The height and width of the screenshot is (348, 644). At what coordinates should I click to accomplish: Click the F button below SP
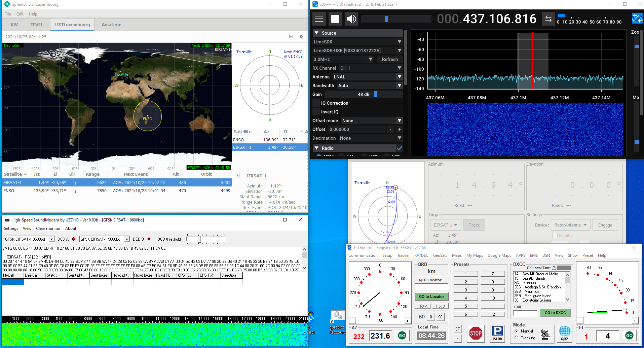tap(458, 338)
